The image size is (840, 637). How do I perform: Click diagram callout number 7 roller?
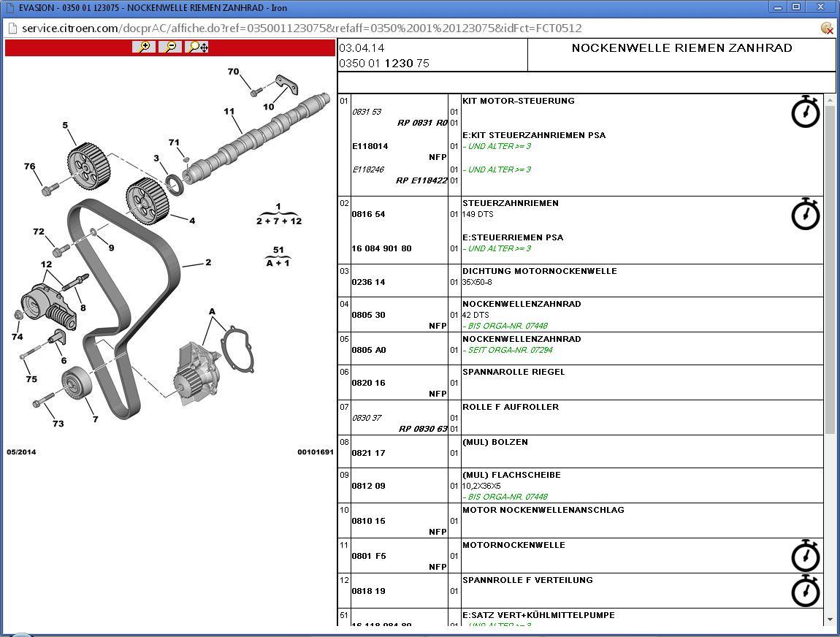tap(96, 419)
